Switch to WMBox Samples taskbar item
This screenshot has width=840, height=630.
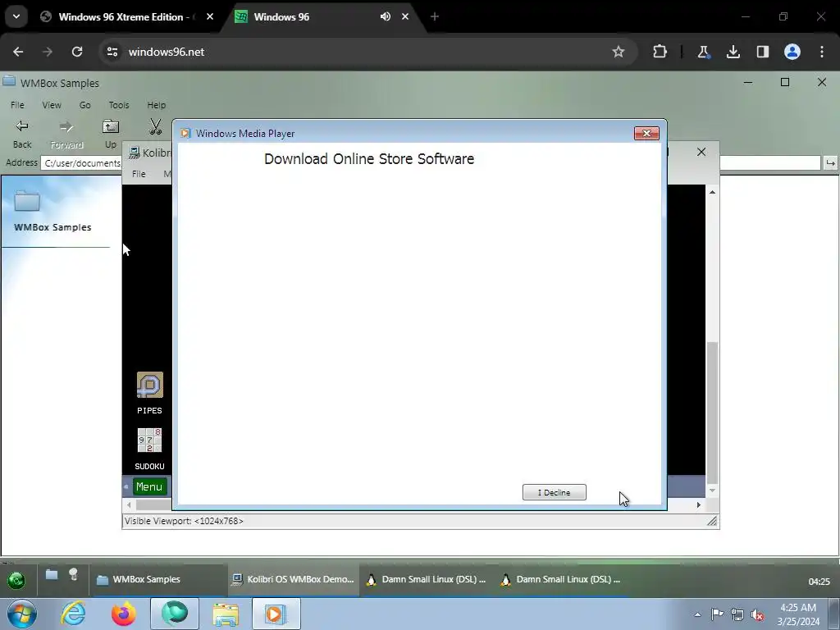pyautogui.click(x=158, y=580)
